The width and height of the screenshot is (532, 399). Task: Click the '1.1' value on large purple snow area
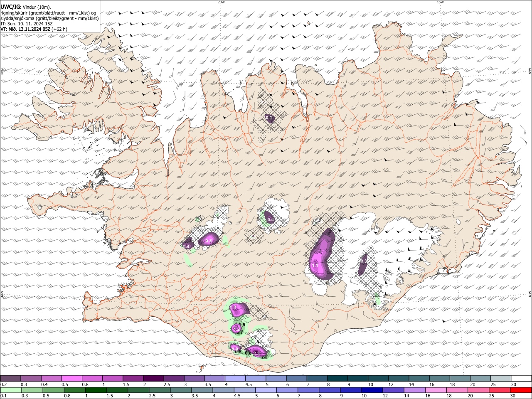[x=315, y=265]
